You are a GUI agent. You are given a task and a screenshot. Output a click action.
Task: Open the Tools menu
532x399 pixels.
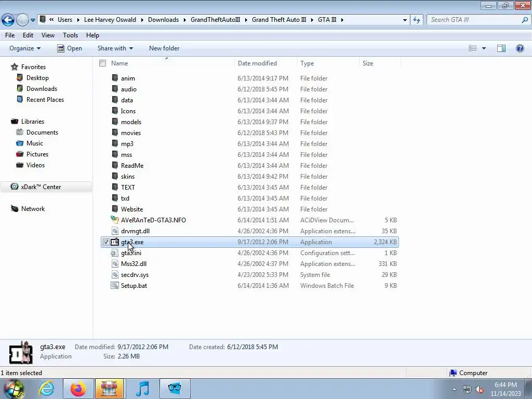[70, 35]
